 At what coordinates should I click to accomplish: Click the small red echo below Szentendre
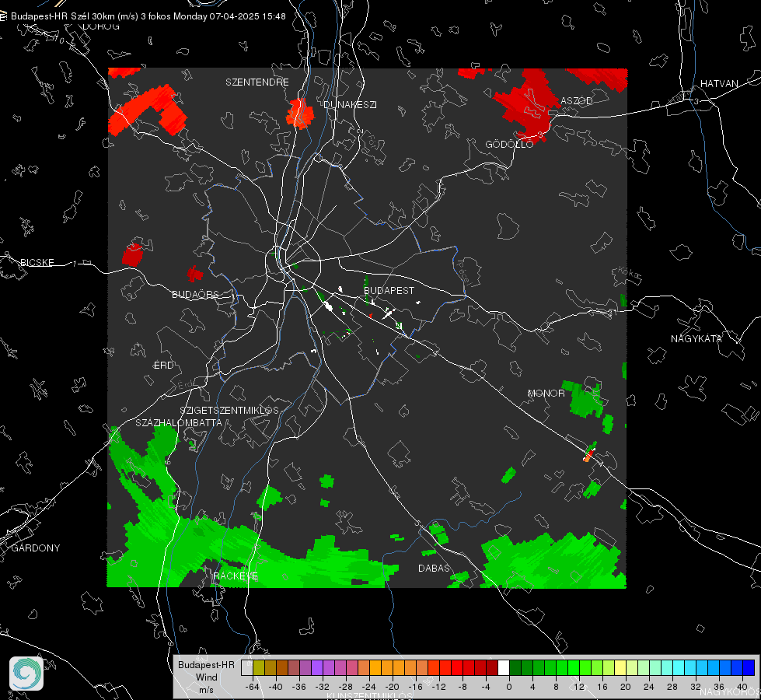pyautogui.click(x=300, y=114)
